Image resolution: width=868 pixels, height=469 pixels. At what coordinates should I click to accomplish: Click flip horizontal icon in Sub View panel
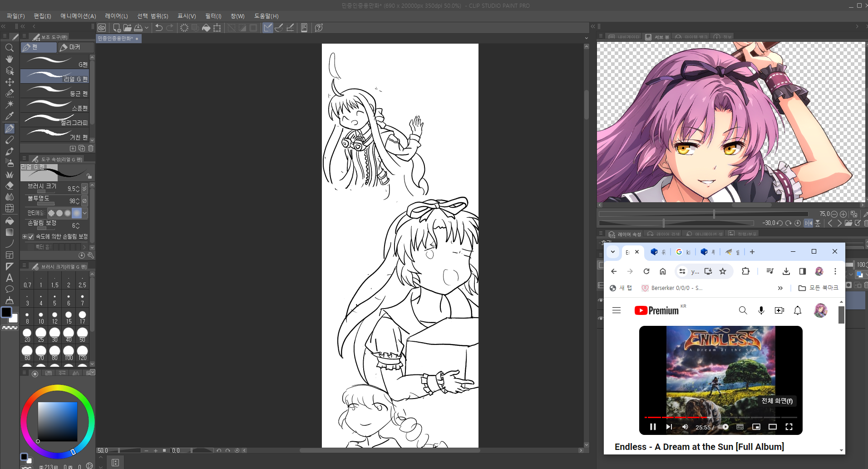pos(809,223)
